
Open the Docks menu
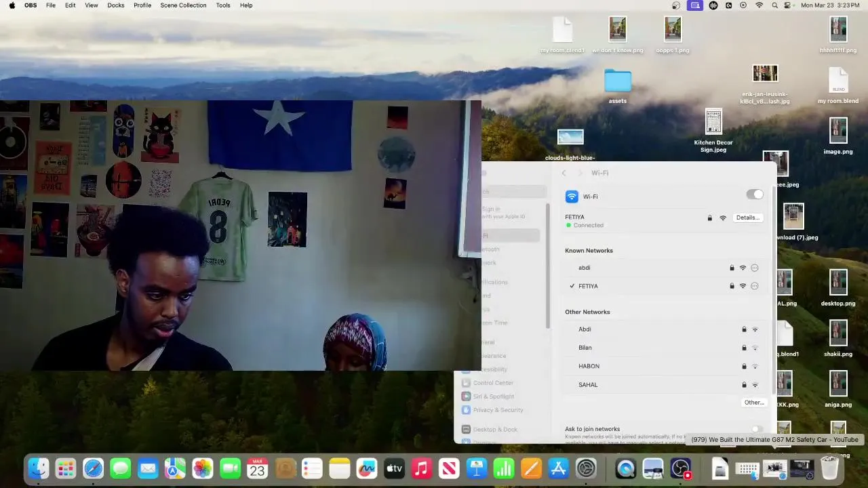[116, 5]
